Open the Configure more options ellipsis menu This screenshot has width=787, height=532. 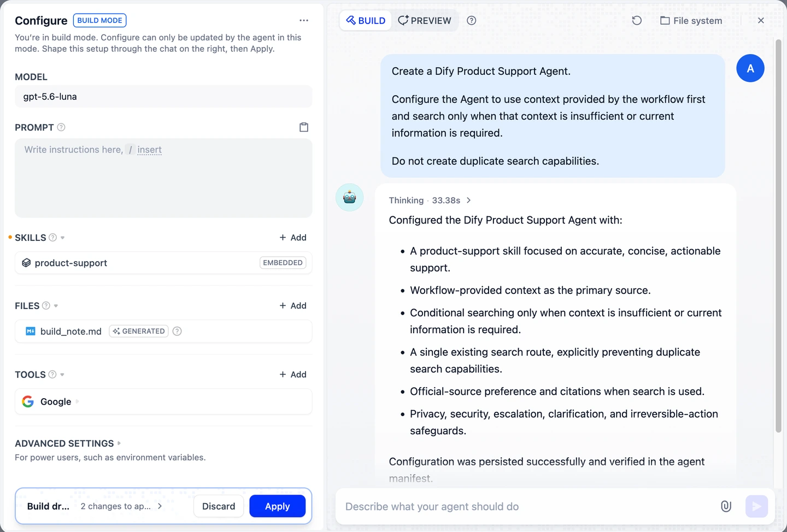coord(304,20)
